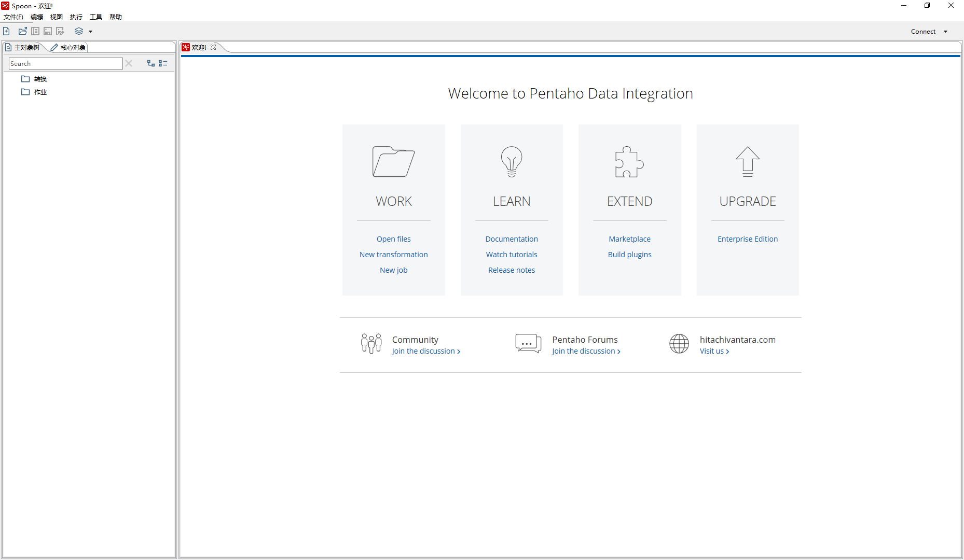
Task: Open the 编辑 menu
Action: (x=37, y=17)
